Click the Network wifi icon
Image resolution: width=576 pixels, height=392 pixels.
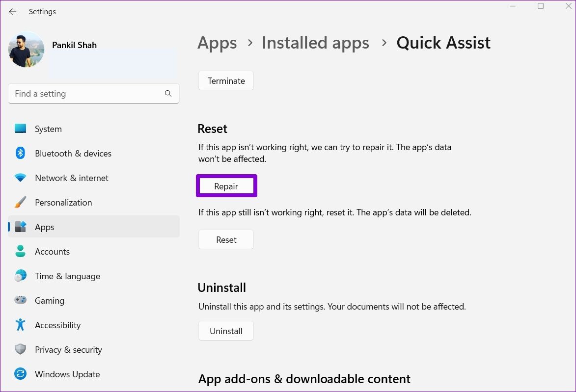point(20,178)
